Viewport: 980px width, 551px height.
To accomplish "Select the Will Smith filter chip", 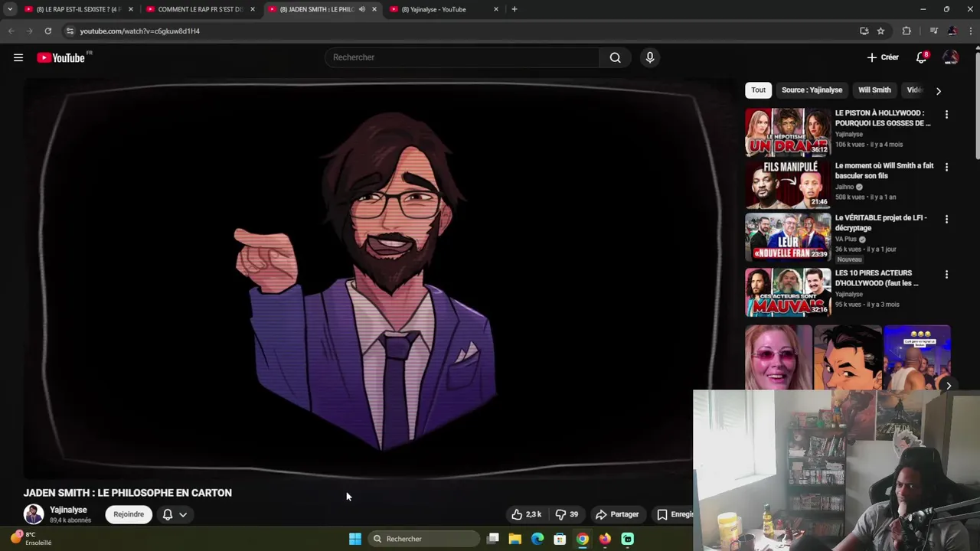I will coord(874,90).
